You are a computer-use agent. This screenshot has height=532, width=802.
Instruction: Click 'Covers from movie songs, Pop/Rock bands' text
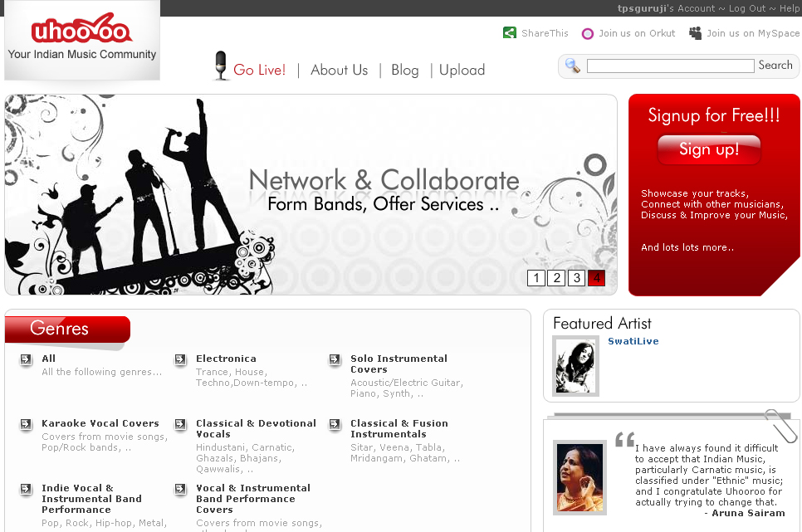105,442
